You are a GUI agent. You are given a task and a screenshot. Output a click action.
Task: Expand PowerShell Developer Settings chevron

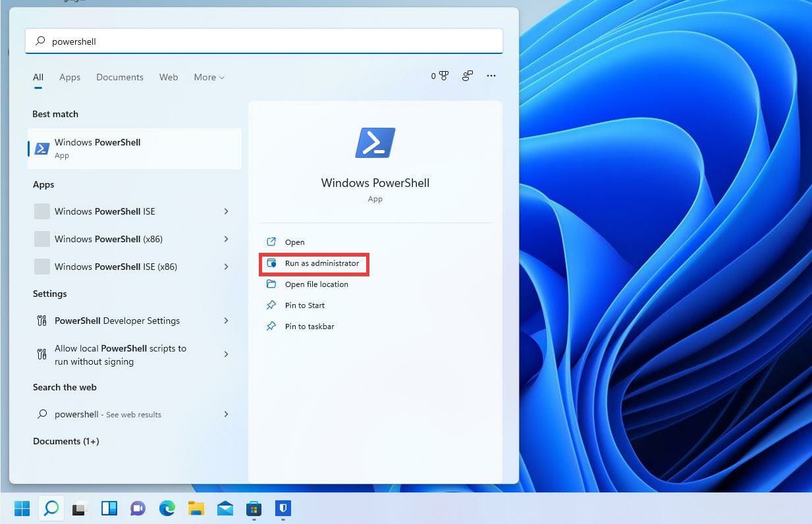[226, 321]
